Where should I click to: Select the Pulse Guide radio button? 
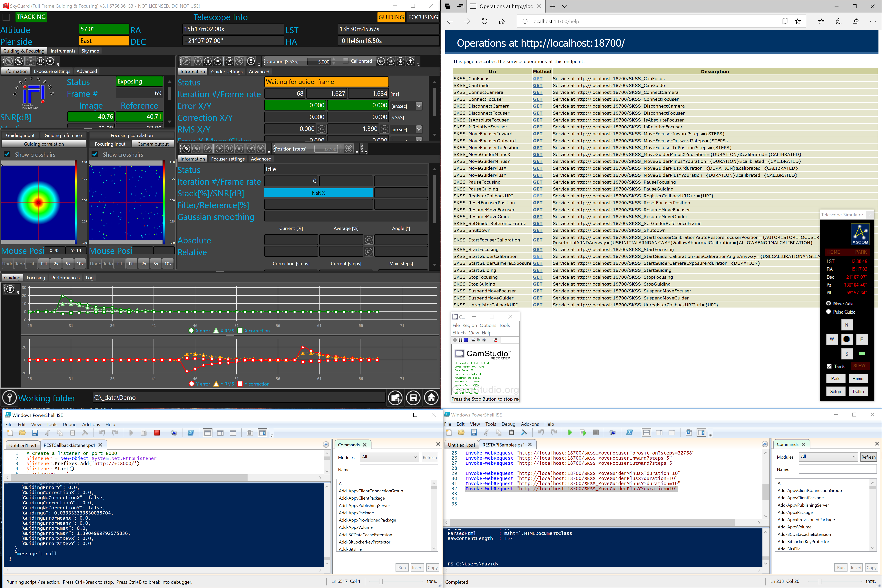pyautogui.click(x=828, y=312)
